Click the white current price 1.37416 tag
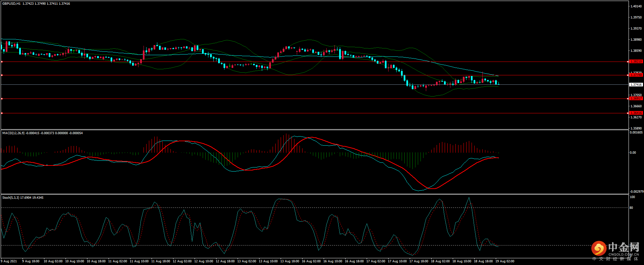This screenshot has height=265, width=644. [636, 85]
